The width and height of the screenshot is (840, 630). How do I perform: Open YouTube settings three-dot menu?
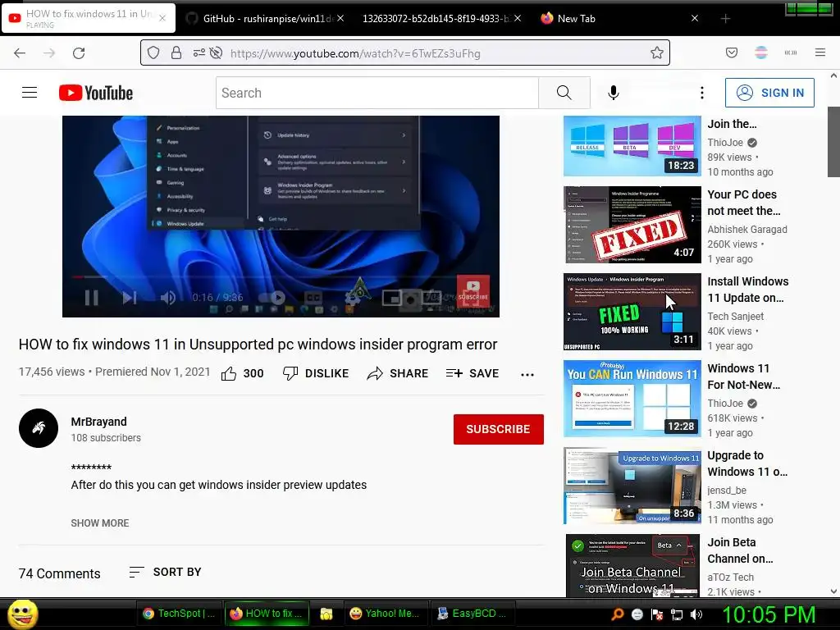pos(702,93)
